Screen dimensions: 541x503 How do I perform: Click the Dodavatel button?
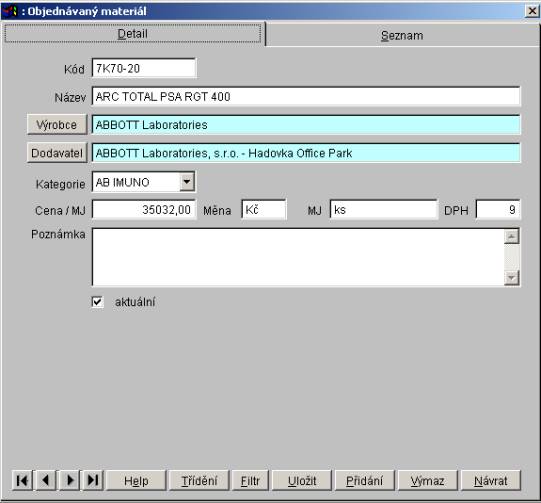click(57, 153)
